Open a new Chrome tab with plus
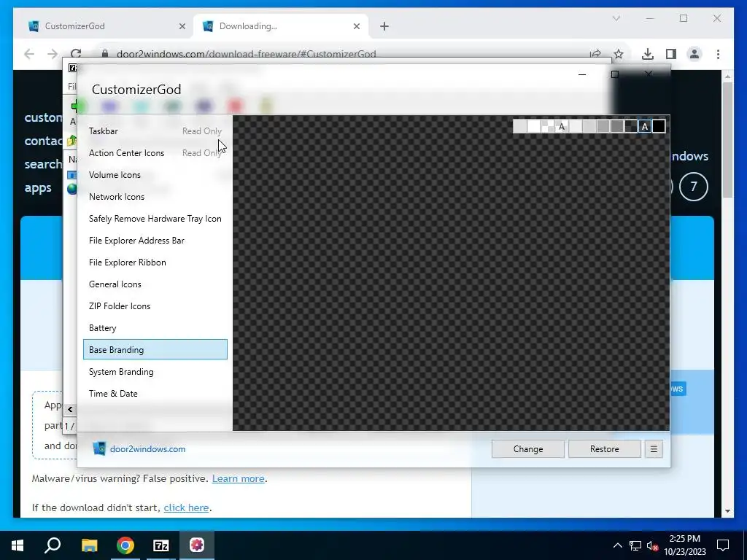 (x=384, y=26)
